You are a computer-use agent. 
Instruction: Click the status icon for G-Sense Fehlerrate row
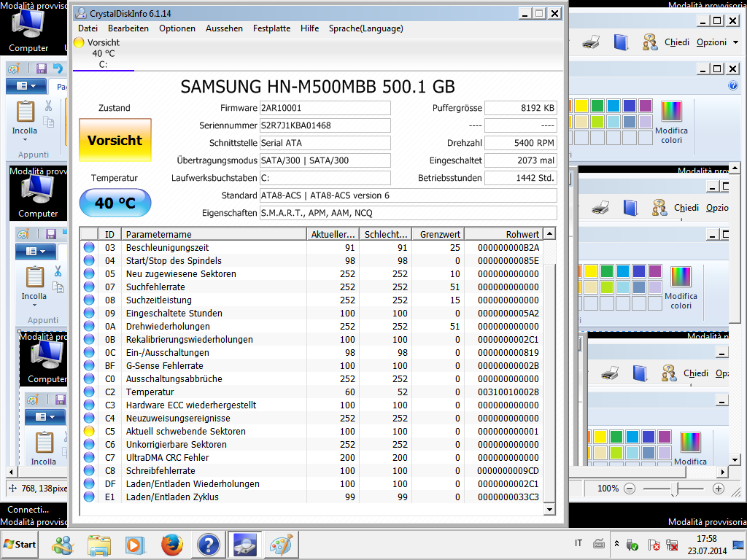point(88,366)
